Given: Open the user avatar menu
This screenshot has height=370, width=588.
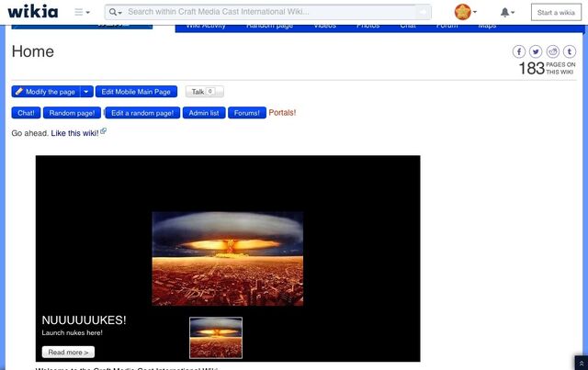Looking at the screenshot, I should (x=462, y=12).
